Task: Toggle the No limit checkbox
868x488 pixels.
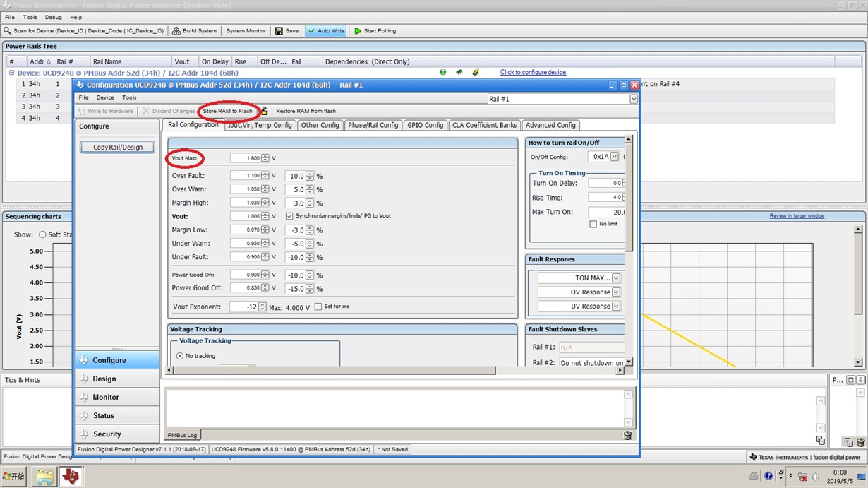Action: click(593, 224)
